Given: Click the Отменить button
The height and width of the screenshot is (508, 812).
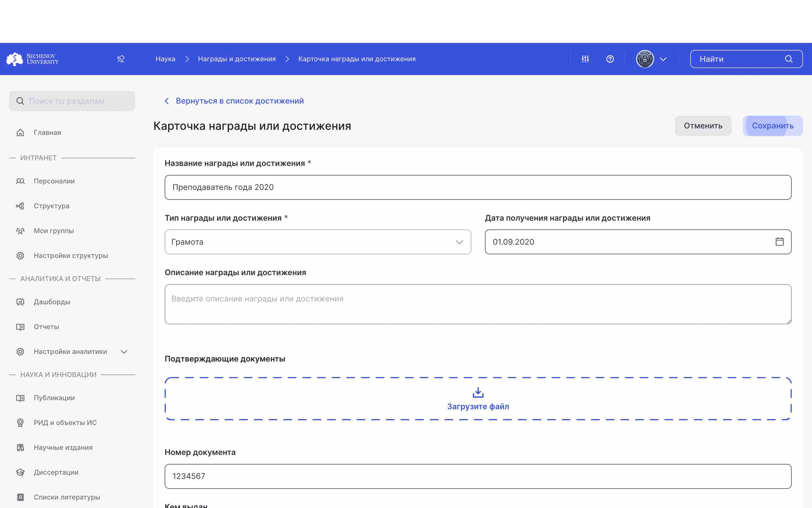Looking at the screenshot, I should (703, 126).
